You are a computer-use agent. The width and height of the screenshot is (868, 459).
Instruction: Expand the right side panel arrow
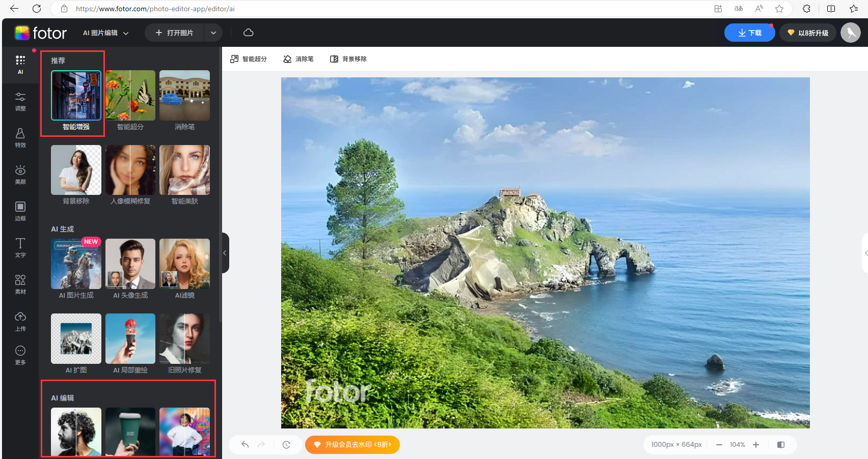pyautogui.click(x=865, y=253)
